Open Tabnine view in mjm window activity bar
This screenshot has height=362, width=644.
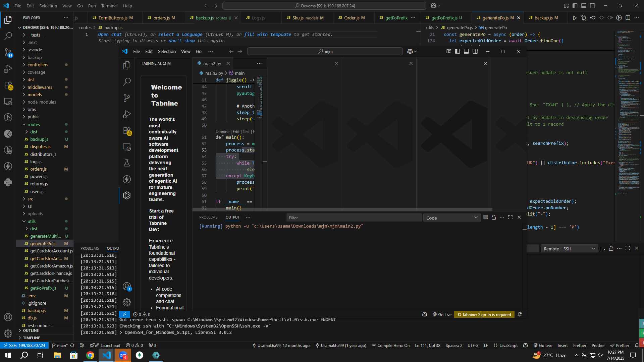127,195
